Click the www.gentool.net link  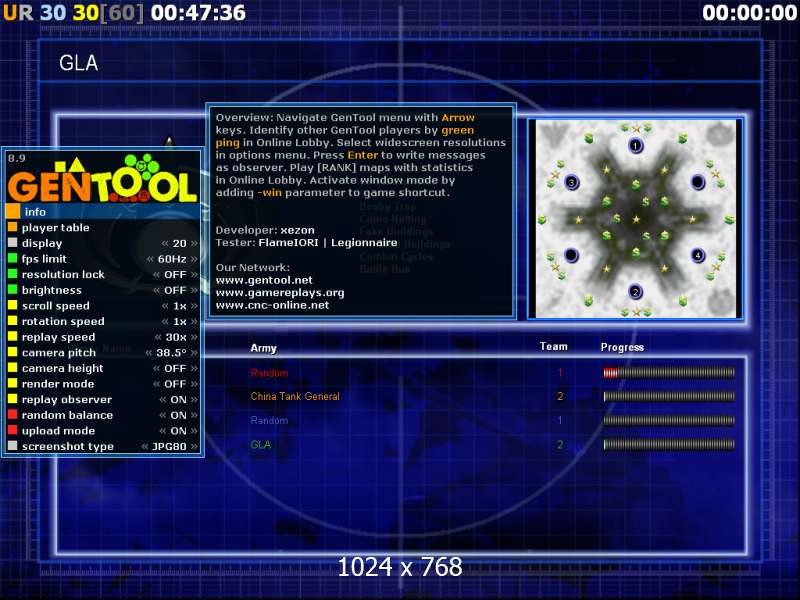[264, 280]
